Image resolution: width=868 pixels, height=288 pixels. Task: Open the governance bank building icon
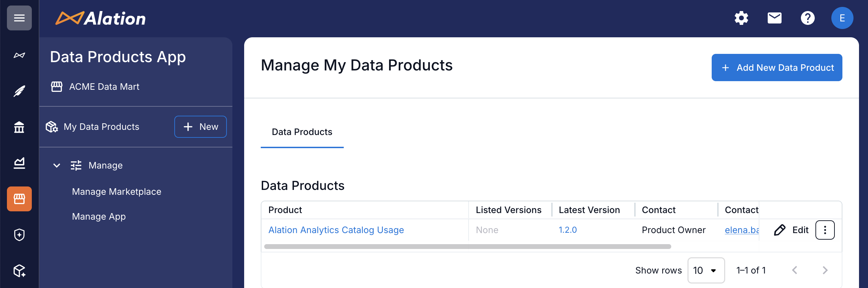tap(19, 127)
